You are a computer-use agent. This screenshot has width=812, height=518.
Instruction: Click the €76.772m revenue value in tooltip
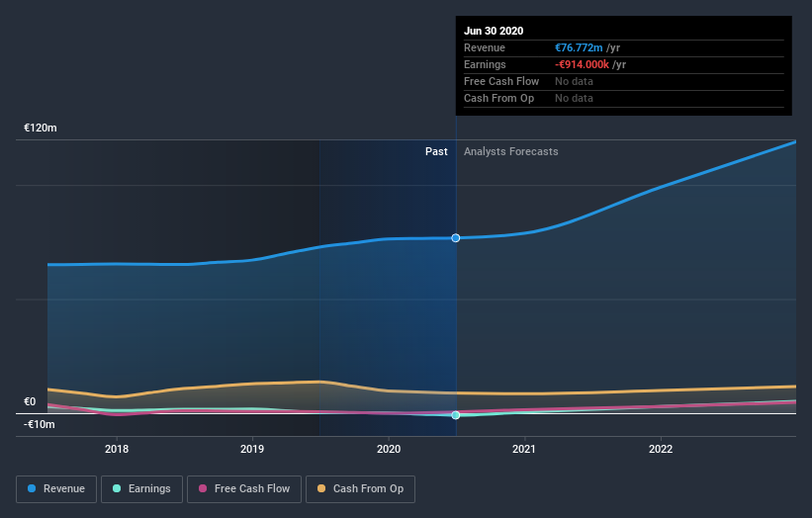[x=579, y=47]
